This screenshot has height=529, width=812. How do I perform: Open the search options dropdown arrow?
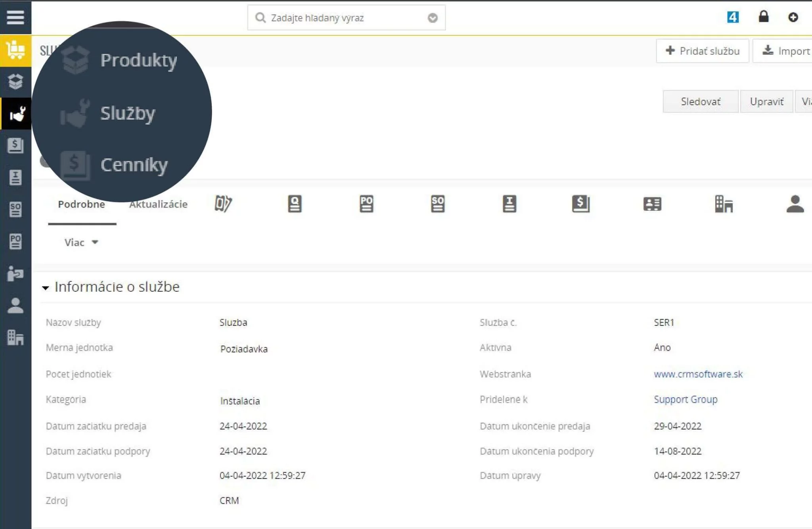[433, 18]
